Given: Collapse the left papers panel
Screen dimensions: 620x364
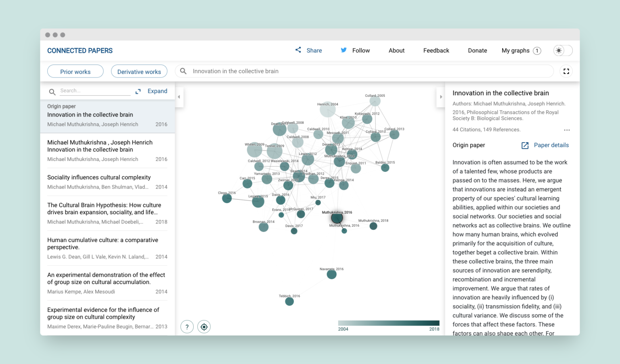Looking at the screenshot, I should 179,97.
